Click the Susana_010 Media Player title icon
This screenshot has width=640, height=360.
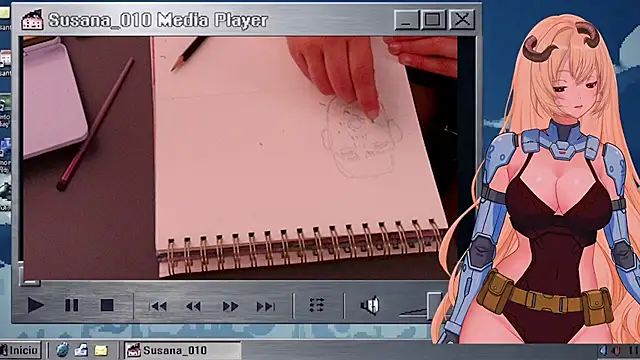32,20
